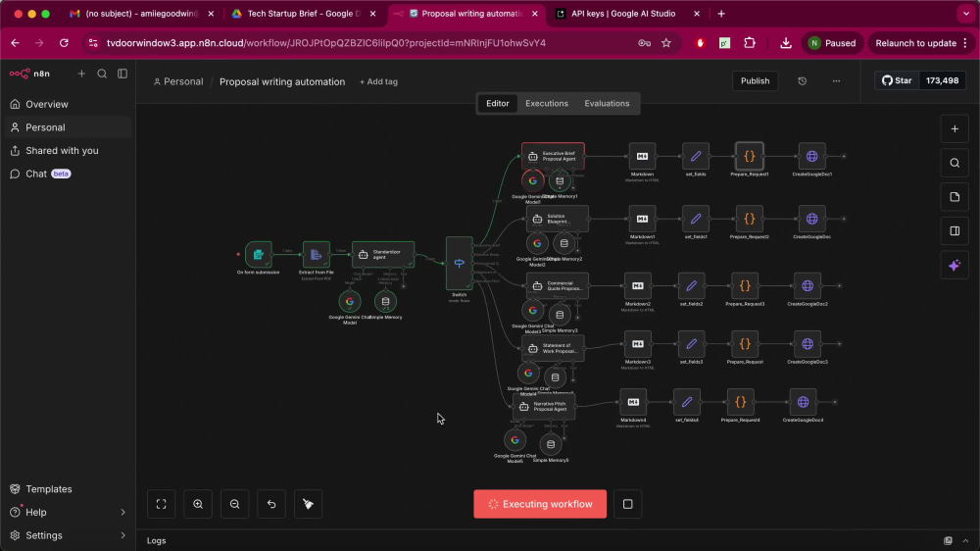This screenshot has width=980, height=551.
Task: Click Personal breadcrumb in header
Action: click(178, 82)
